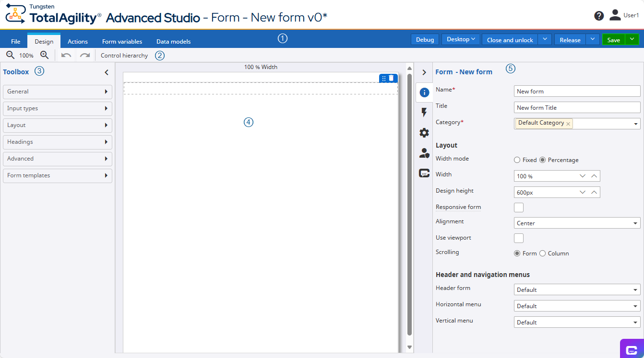Open the Desktop device dropdown
Viewport: 644px width, 358px height.
pos(460,39)
